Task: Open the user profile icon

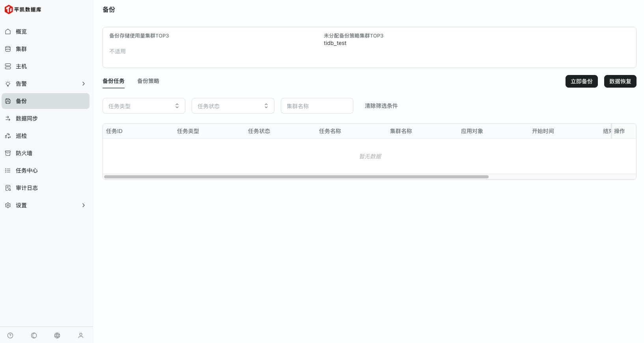Action: click(81, 336)
